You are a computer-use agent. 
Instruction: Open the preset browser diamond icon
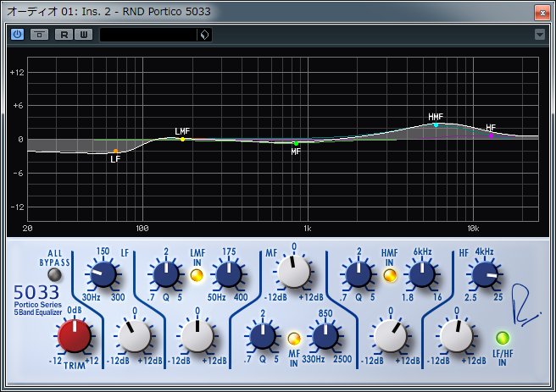204,35
